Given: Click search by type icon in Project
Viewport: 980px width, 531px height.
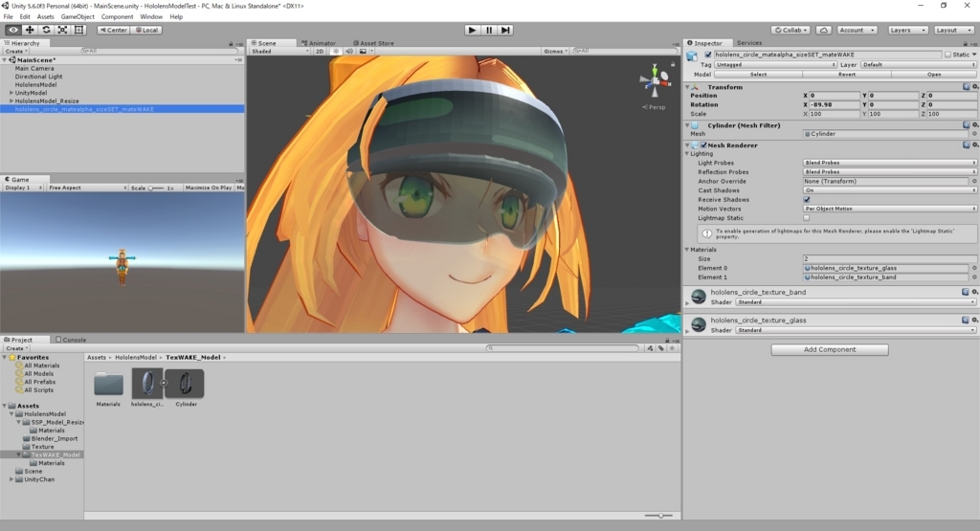Looking at the screenshot, I should [x=650, y=348].
